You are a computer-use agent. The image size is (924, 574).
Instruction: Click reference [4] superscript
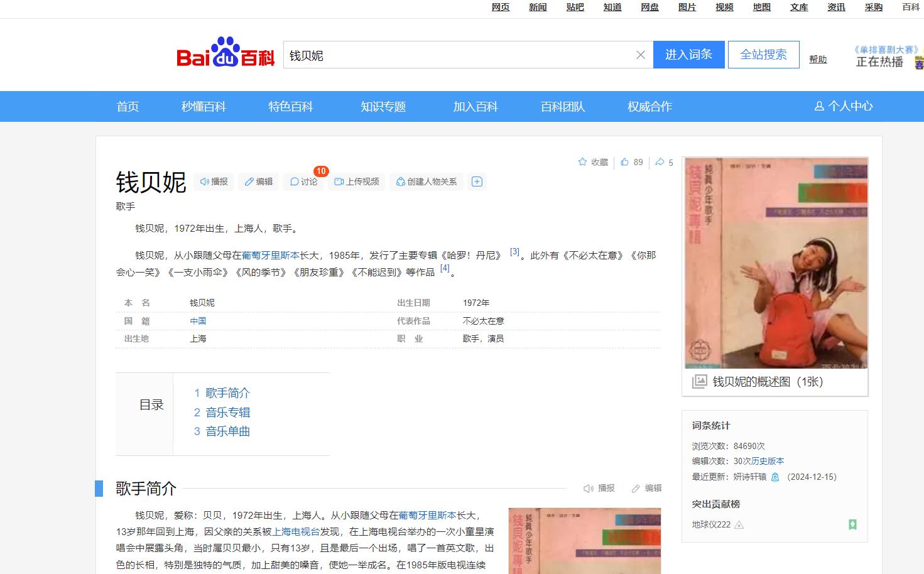(x=445, y=268)
